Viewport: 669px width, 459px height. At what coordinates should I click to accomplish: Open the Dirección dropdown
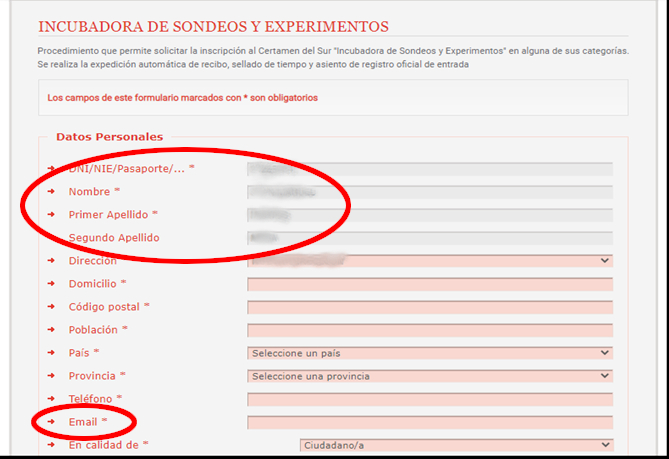(x=429, y=261)
